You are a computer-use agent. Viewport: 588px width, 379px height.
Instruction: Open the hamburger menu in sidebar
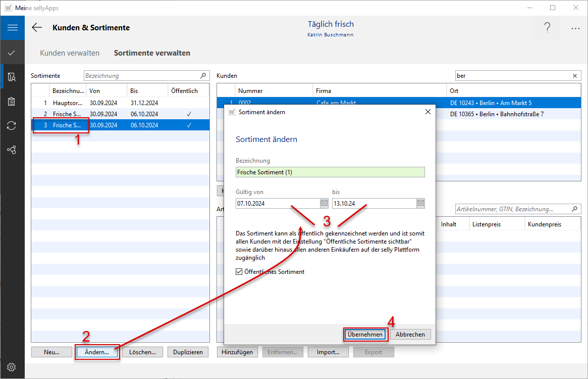(x=12, y=28)
